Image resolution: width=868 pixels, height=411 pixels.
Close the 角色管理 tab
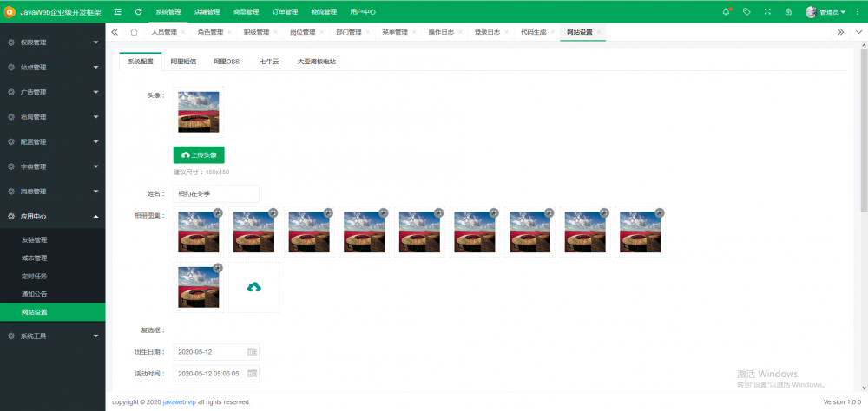click(229, 32)
